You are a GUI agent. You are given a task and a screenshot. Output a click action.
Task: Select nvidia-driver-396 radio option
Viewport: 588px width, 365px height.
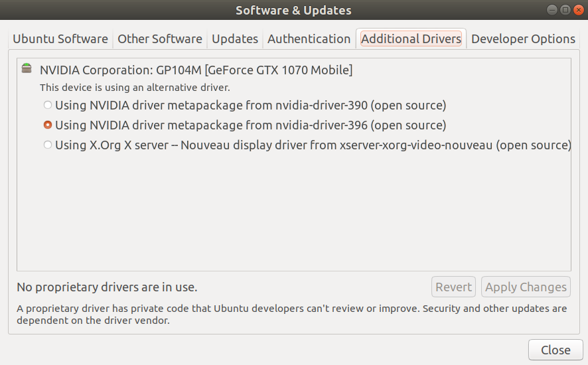click(48, 125)
